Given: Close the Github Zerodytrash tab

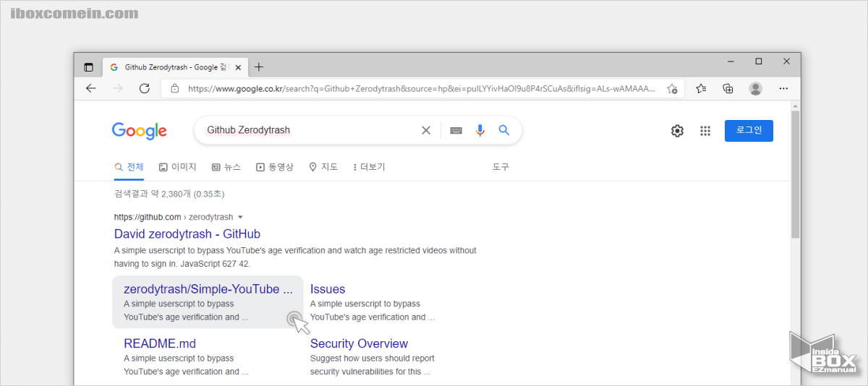Looking at the screenshot, I should pos(238,67).
